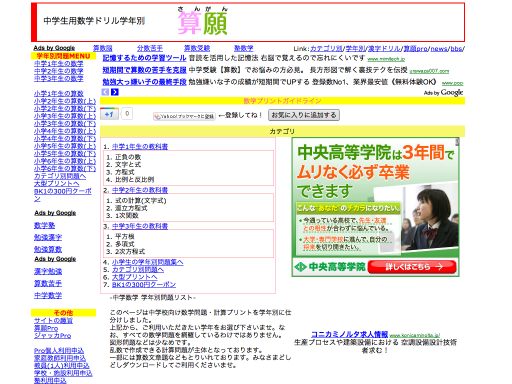This screenshot has width=512, height=384.
Task: Click the 平方根 list entry
Action: [125, 237]
